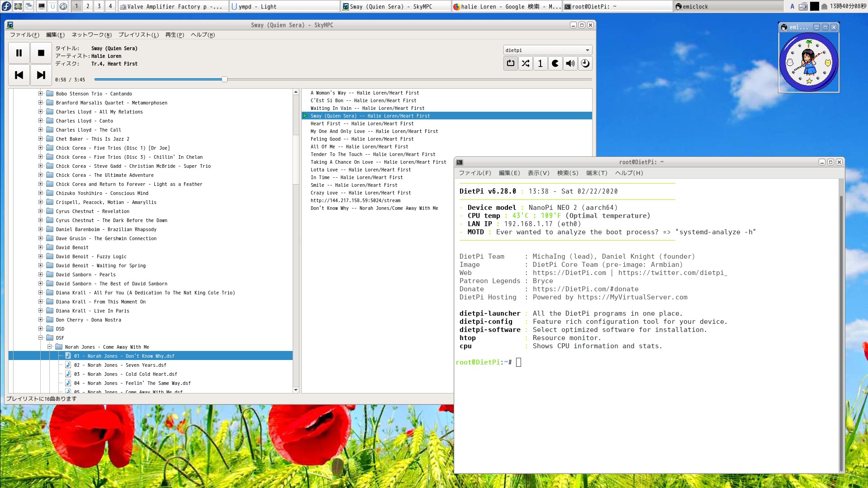Skip to the next track
The image size is (868, 488).
41,75
